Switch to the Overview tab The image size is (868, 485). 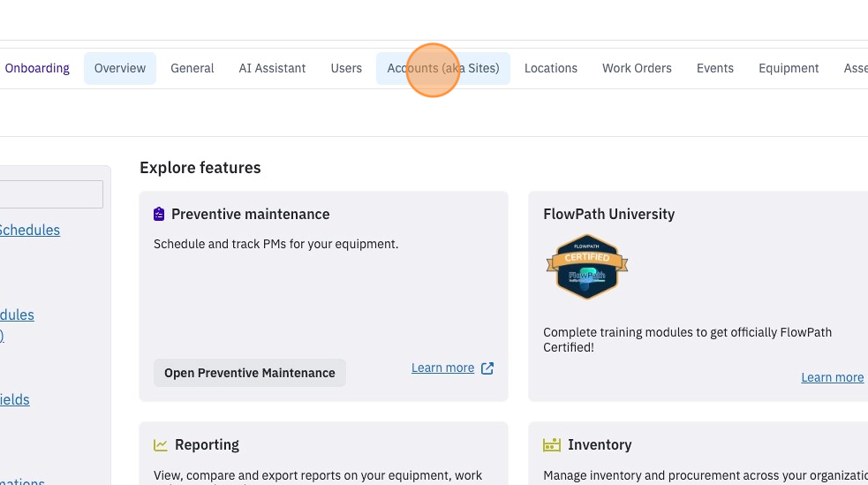click(x=119, y=68)
